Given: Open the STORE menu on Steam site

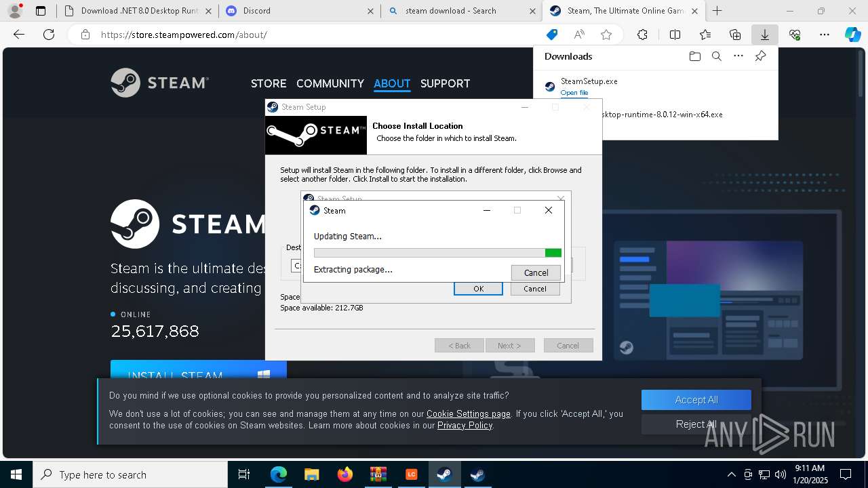Looking at the screenshot, I should click(x=269, y=83).
